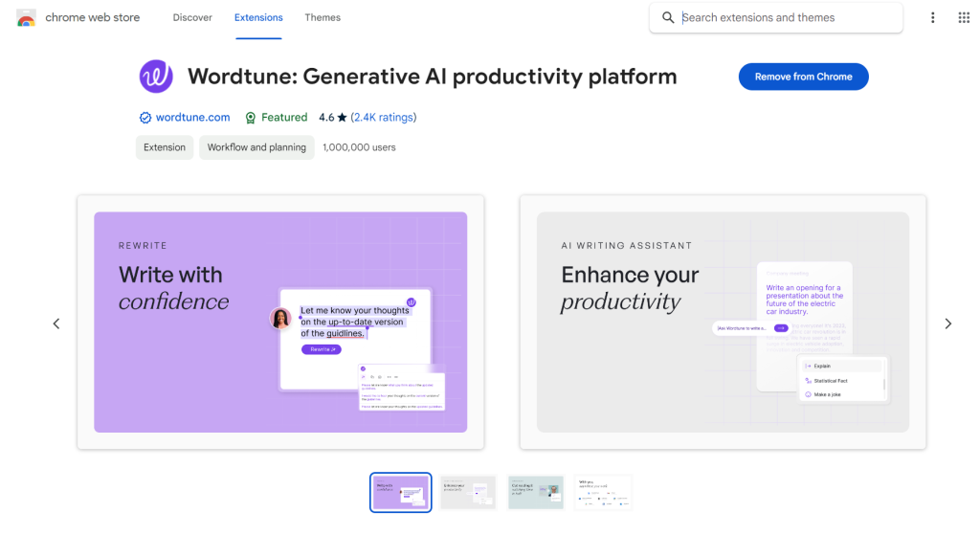Open the 2.4K ratings link

(383, 117)
